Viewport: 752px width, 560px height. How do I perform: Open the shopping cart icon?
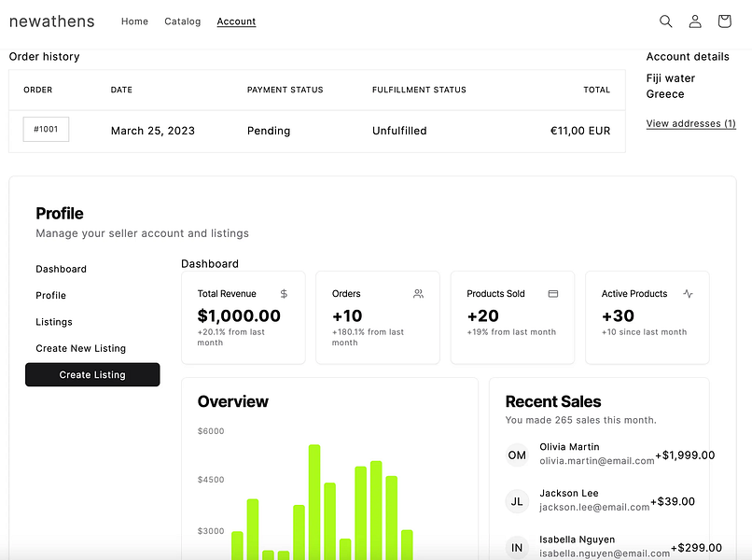724,21
